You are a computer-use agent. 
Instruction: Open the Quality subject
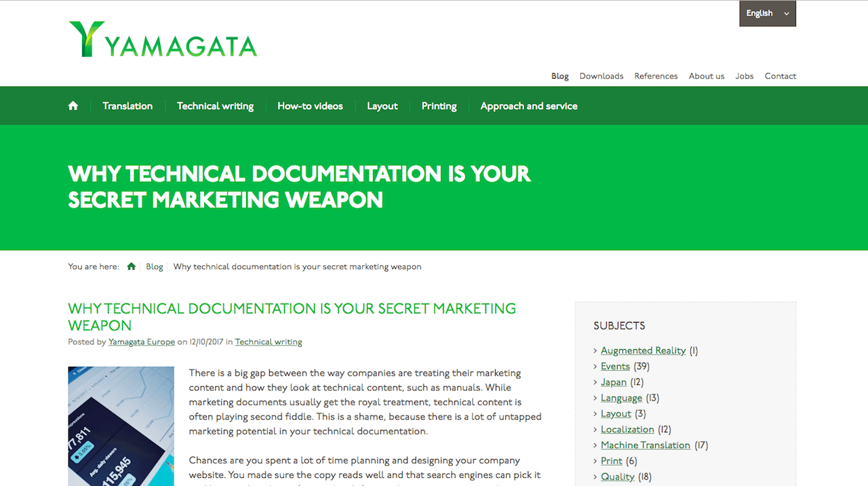click(x=618, y=477)
